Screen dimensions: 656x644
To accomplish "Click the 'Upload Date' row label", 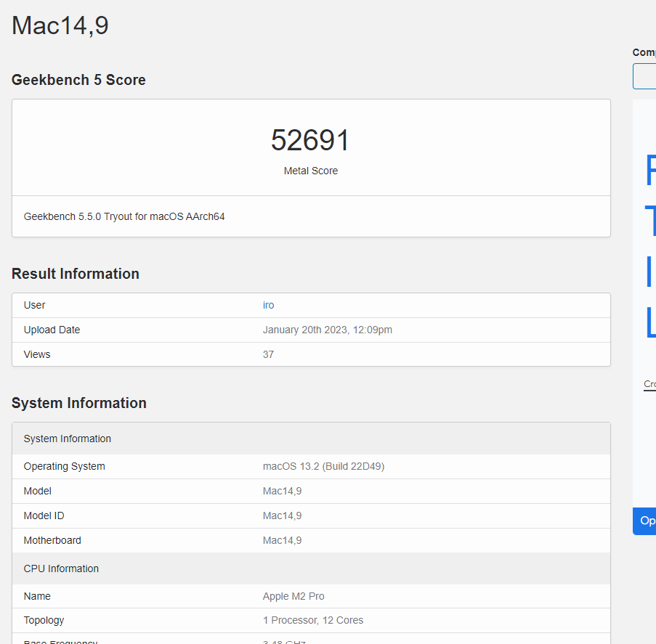I will coord(52,330).
